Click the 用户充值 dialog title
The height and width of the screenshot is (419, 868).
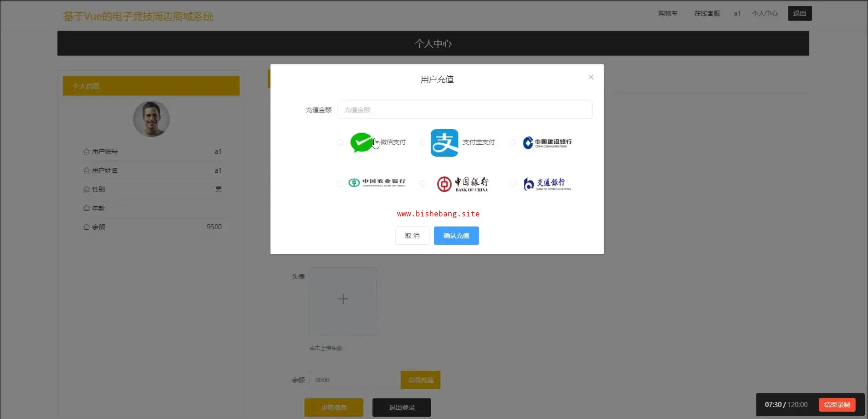pos(437,79)
